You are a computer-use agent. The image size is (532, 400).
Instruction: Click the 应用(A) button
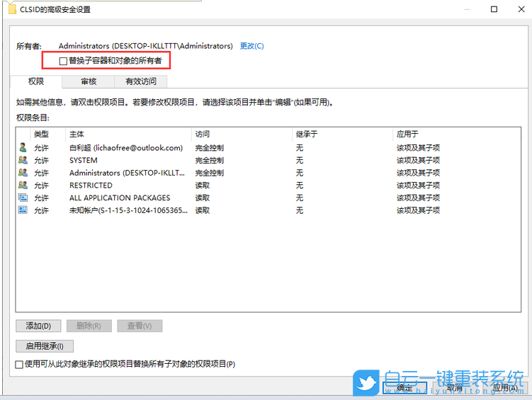point(505,388)
